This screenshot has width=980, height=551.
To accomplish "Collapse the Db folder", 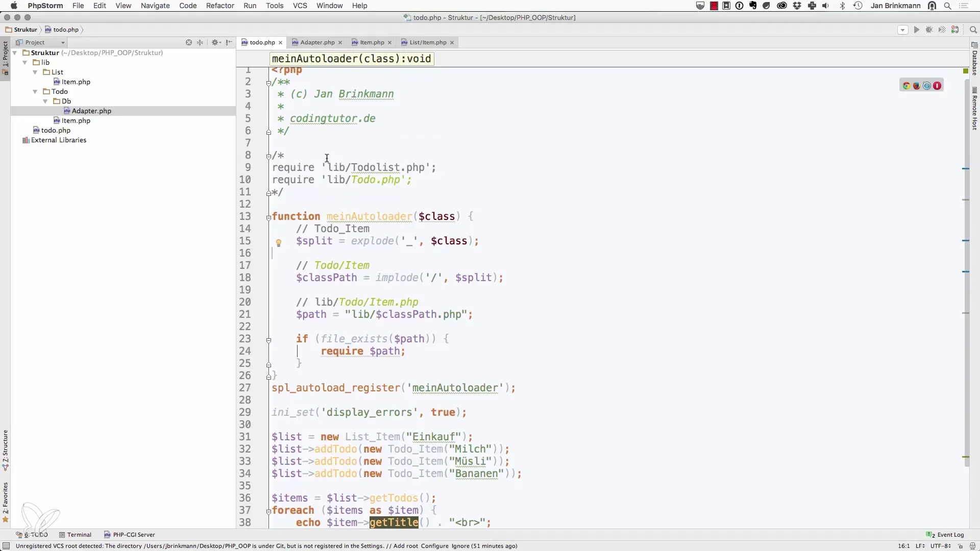I will pos(45,102).
